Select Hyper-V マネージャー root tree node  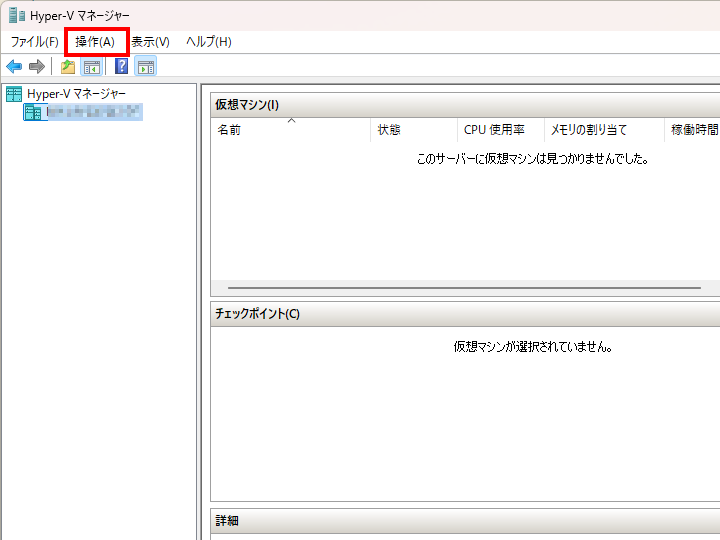(76, 94)
